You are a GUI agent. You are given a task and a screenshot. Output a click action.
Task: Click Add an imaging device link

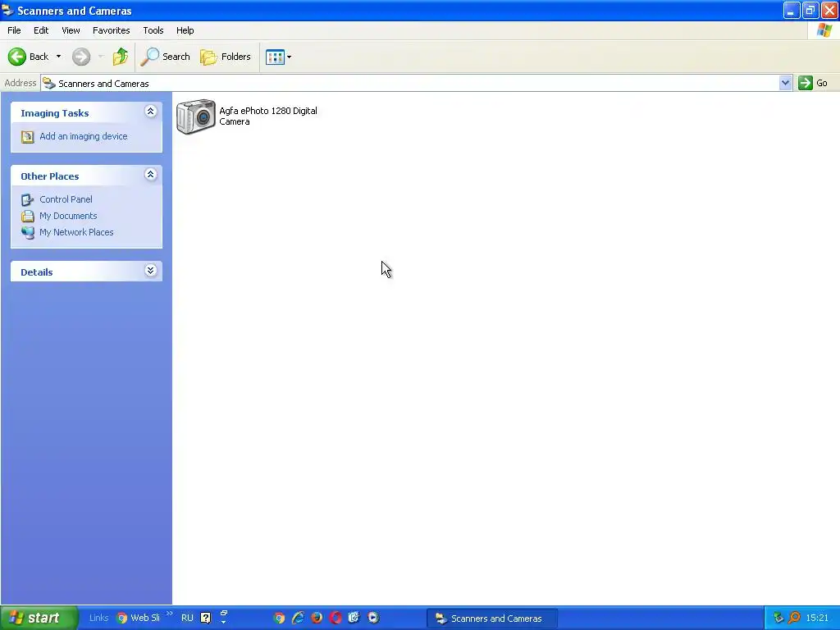click(x=84, y=137)
